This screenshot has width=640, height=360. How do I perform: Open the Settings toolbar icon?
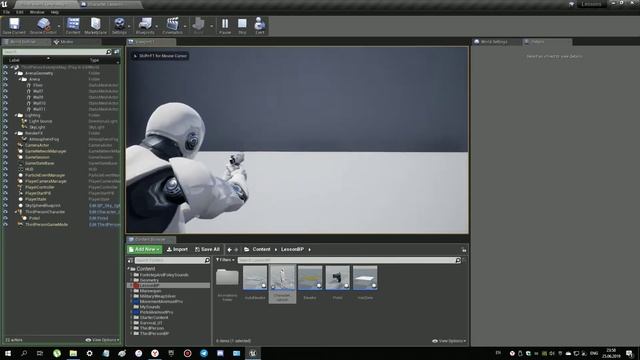119,24
